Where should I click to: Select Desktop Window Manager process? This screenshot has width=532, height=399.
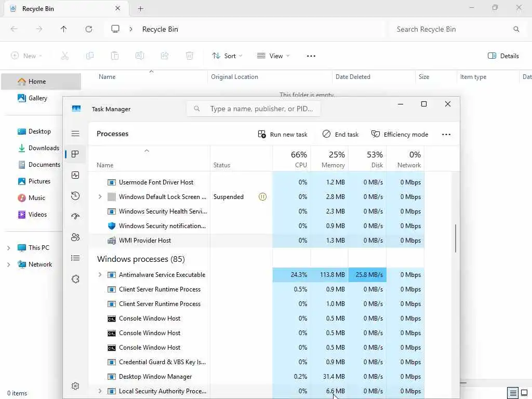pos(257,377)
